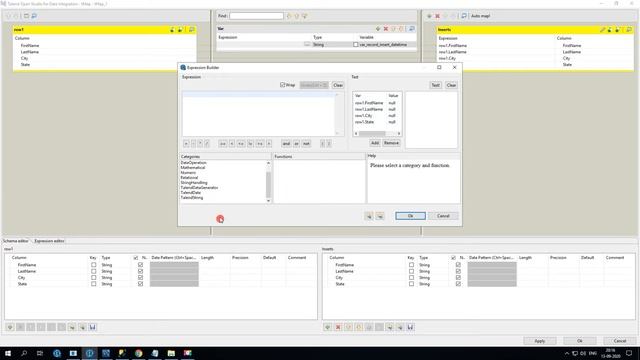This screenshot has width=640, height=360.
Task: Click the expression area vertical scrollbar
Action: coord(337,114)
